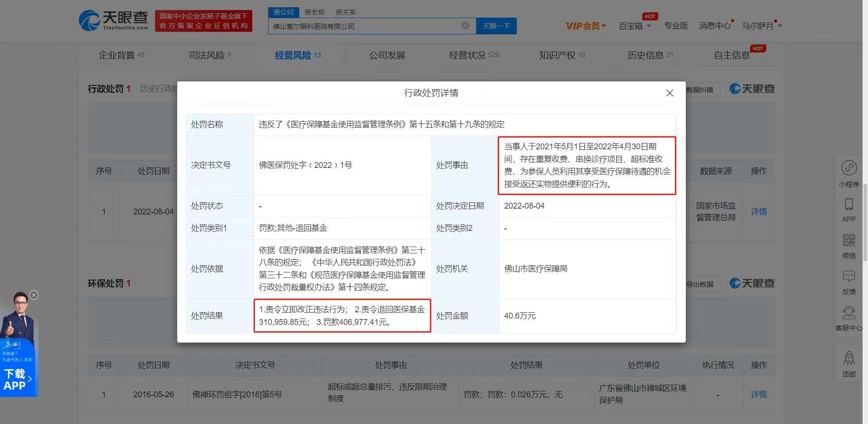
Task: Click the 天眼一下 search button
Action: click(x=496, y=26)
